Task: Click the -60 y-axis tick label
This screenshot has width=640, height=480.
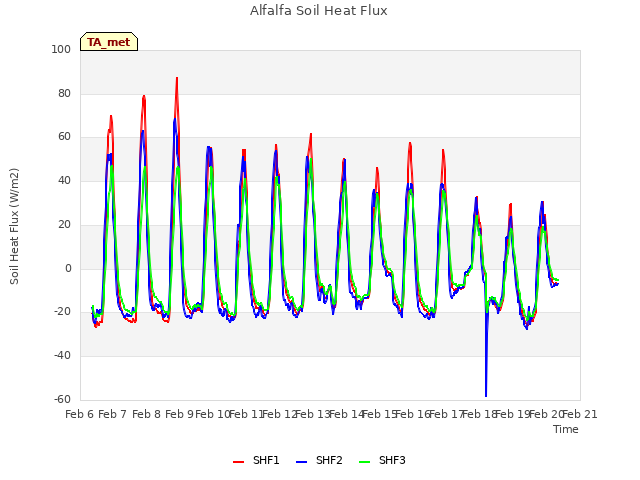Action: (62, 399)
